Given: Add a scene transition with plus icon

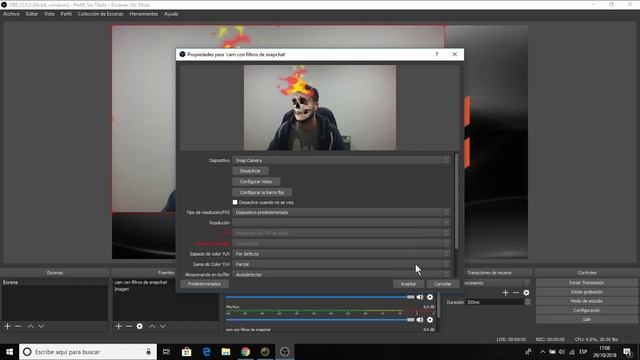Looking at the screenshot, I should click(505, 293).
